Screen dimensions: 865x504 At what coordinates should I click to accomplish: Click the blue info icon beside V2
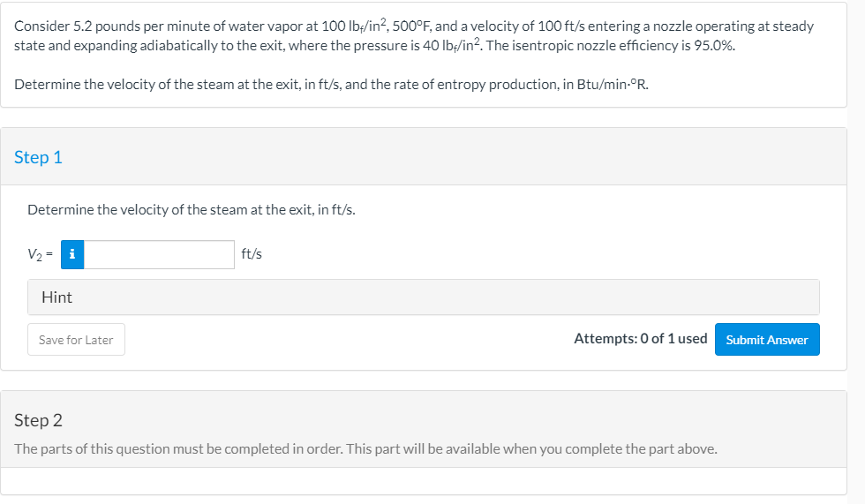point(71,254)
